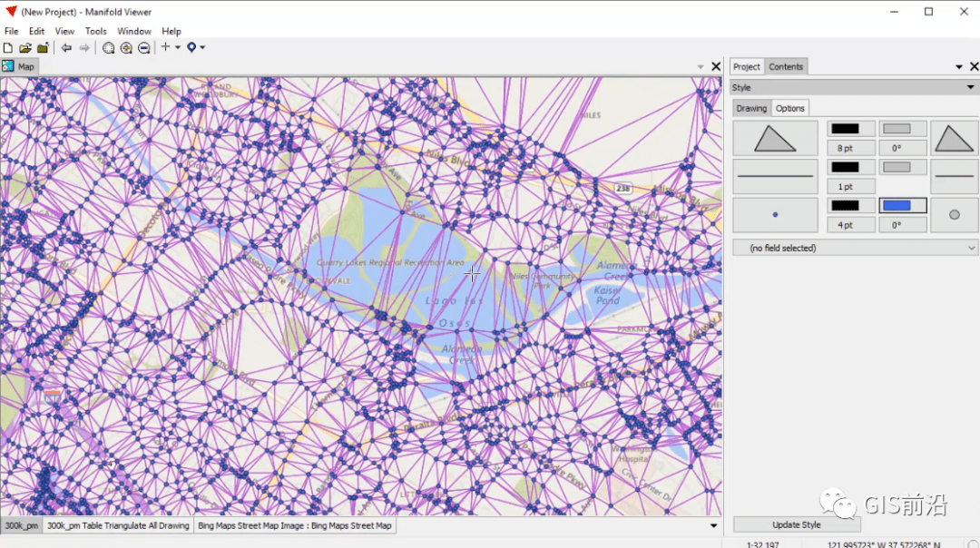Open the Edit menu

point(36,31)
